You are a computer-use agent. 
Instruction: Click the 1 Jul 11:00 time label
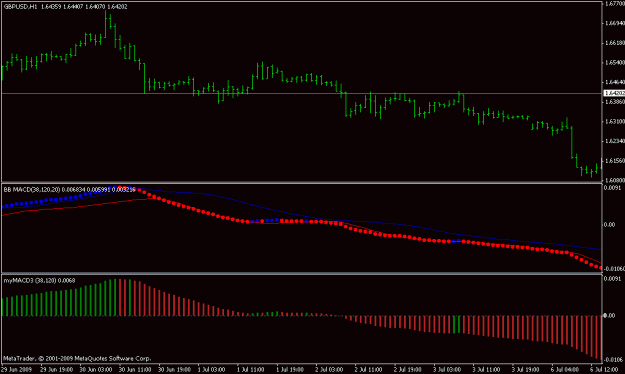pos(250,370)
